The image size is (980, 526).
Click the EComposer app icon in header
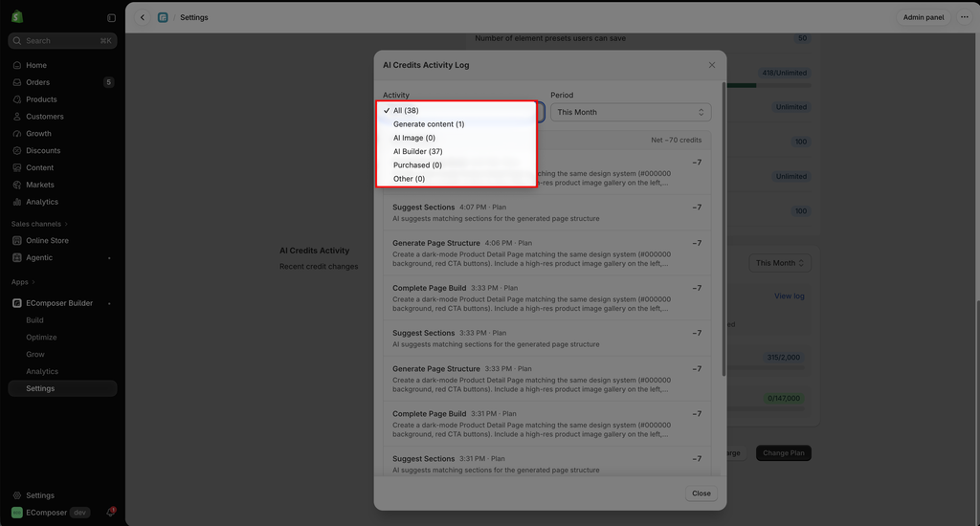pyautogui.click(x=163, y=17)
